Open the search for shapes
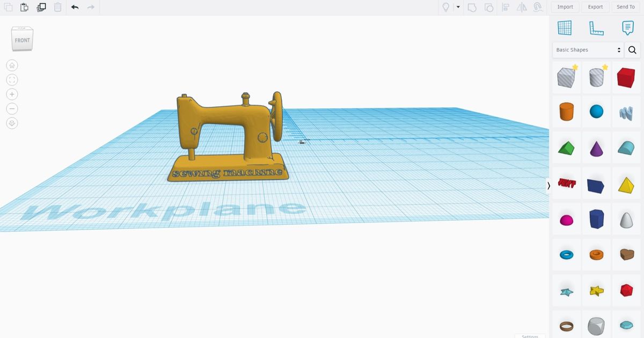Image resolution: width=644 pixels, height=338 pixels. click(632, 49)
